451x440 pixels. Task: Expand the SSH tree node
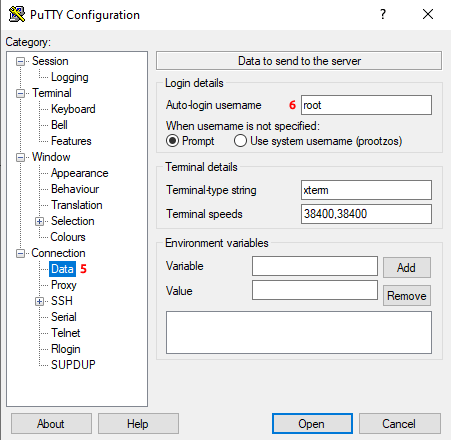pyautogui.click(x=39, y=301)
